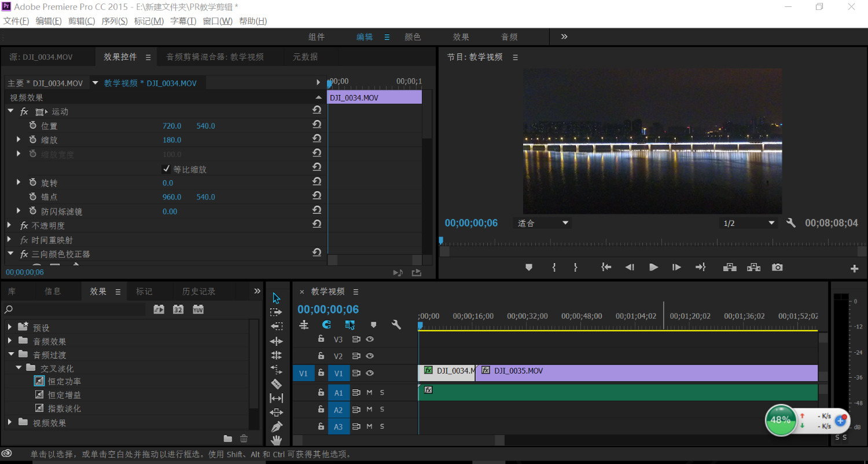
Task: Select the Track Select Forward tool
Action: pos(276,312)
